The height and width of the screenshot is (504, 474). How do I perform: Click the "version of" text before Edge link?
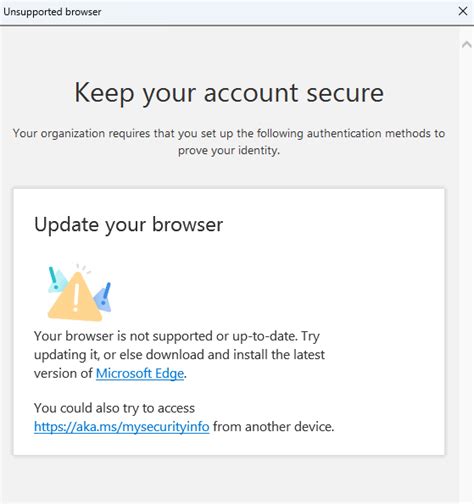tap(63, 373)
